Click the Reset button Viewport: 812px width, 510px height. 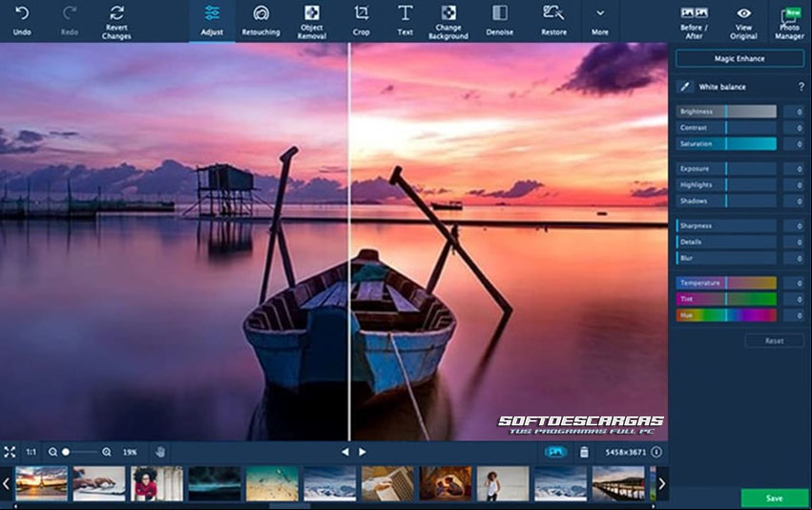(x=774, y=341)
